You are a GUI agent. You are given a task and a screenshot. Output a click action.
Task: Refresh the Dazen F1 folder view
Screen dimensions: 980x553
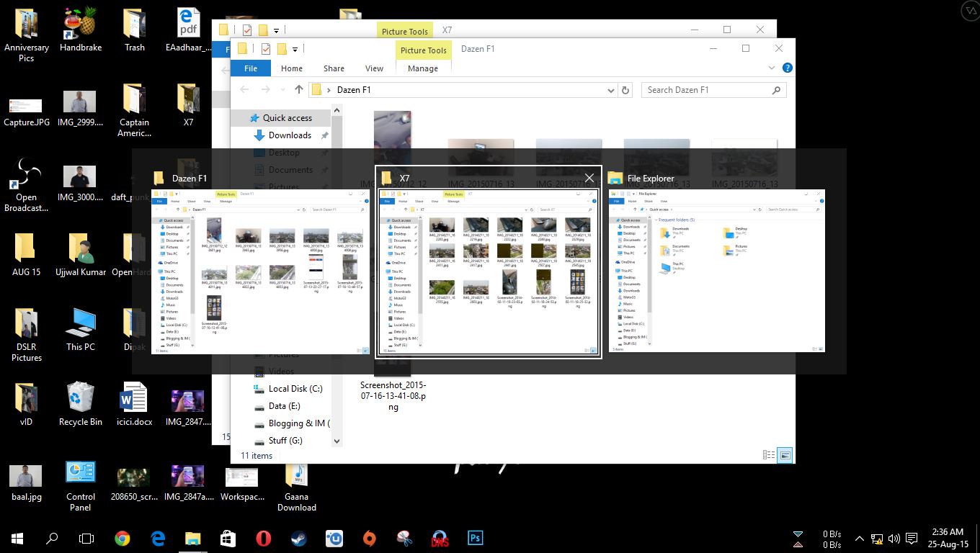[625, 89]
